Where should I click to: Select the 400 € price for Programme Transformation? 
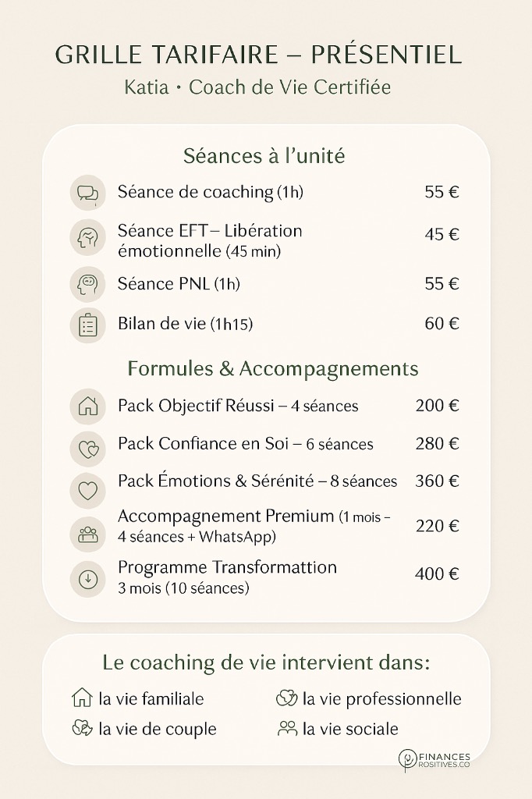point(437,574)
